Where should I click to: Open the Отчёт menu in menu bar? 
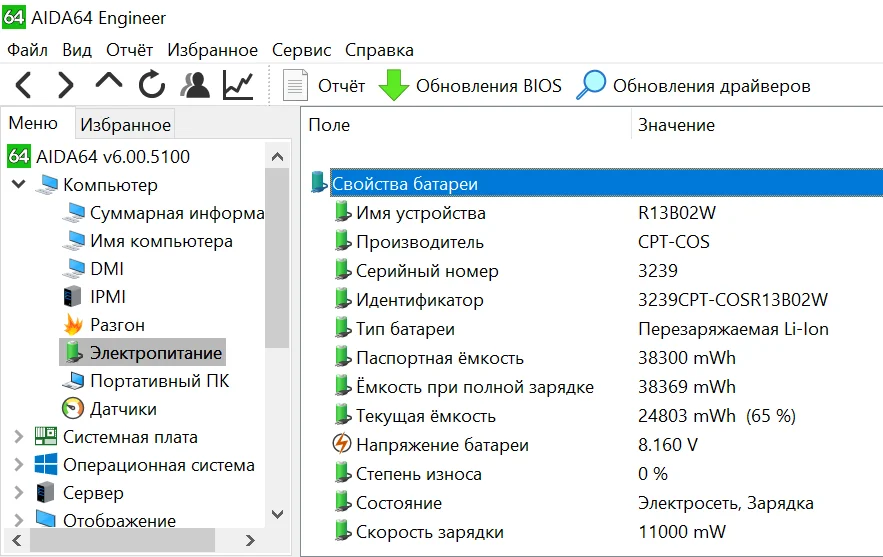[130, 50]
